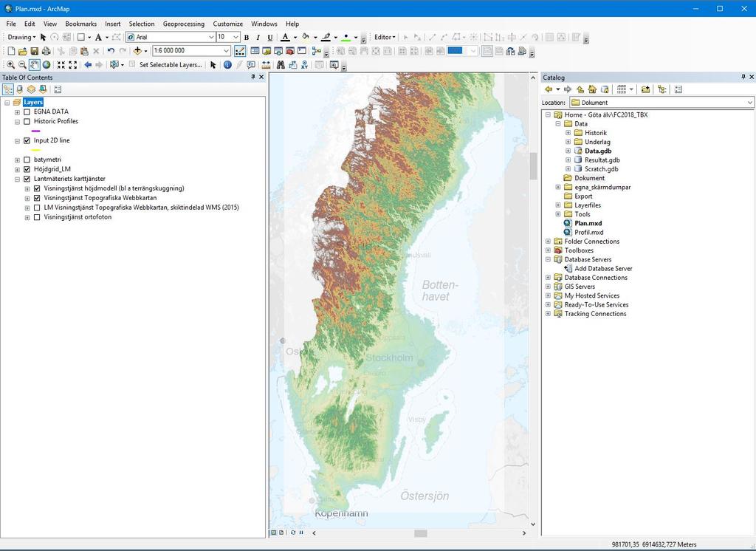Uncheck Lantmäteriets karttjänster group layer
The image size is (756, 551).
(27, 179)
